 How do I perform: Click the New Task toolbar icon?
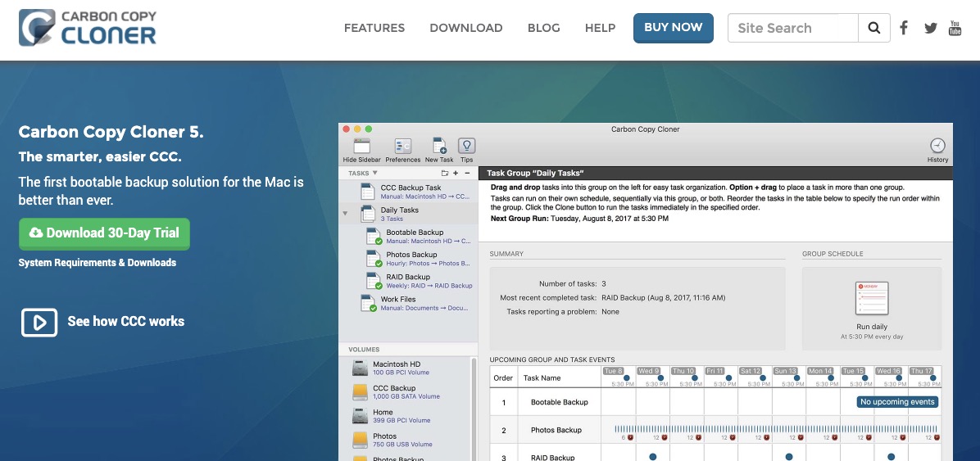click(439, 147)
